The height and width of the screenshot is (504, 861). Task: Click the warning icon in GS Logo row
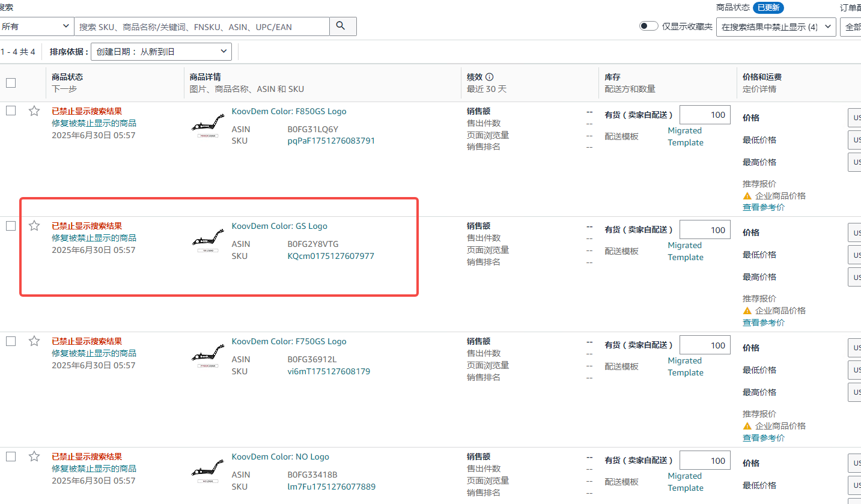pyautogui.click(x=747, y=311)
